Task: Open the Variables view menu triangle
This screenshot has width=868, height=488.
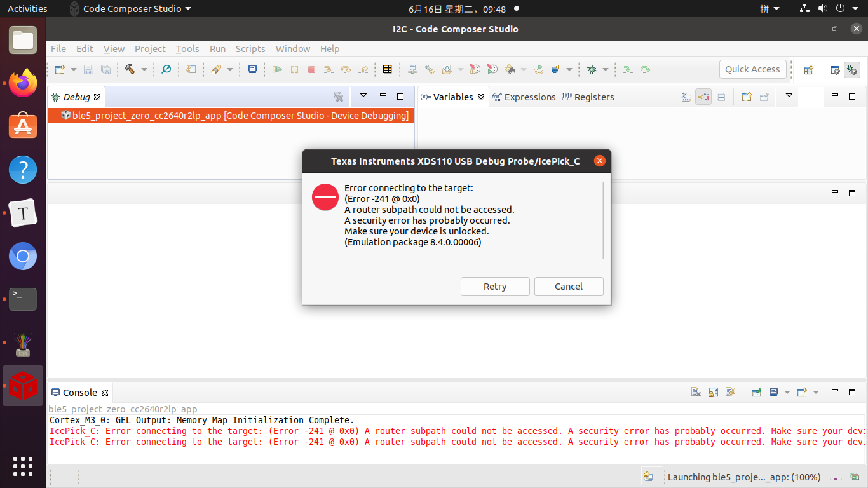Action: pos(789,96)
